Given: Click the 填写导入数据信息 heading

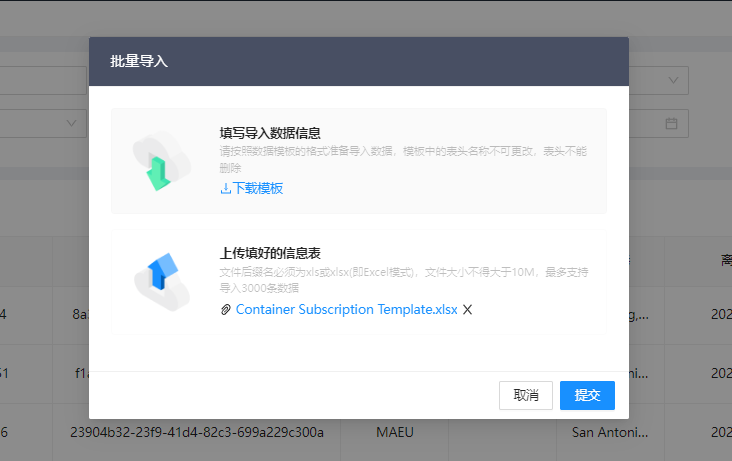Looking at the screenshot, I should pyautogui.click(x=270, y=133).
